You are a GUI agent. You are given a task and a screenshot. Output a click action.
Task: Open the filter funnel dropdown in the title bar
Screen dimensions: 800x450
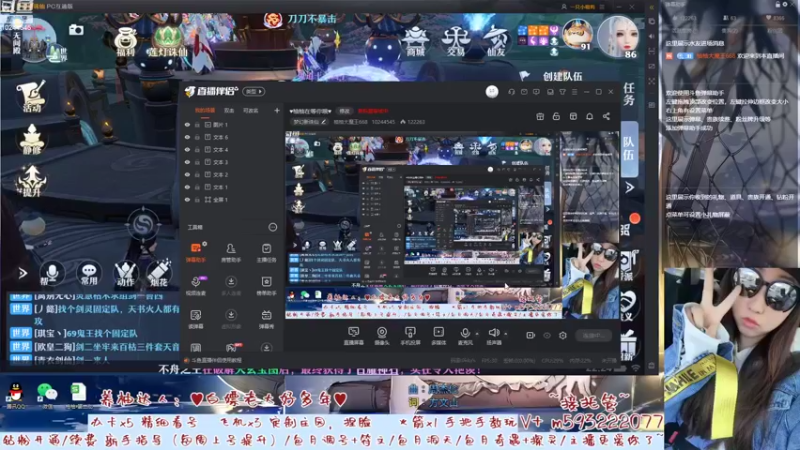562,92
